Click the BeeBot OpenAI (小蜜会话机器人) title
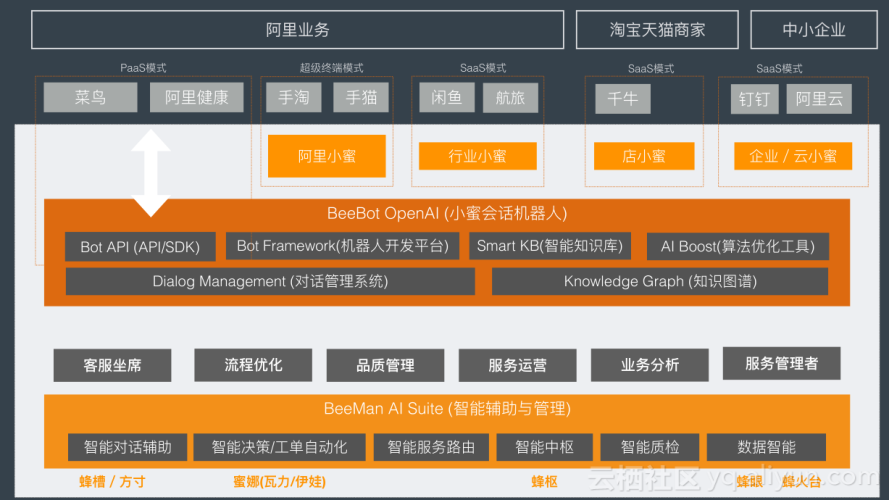 pyautogui.click(x=447, y=214)
